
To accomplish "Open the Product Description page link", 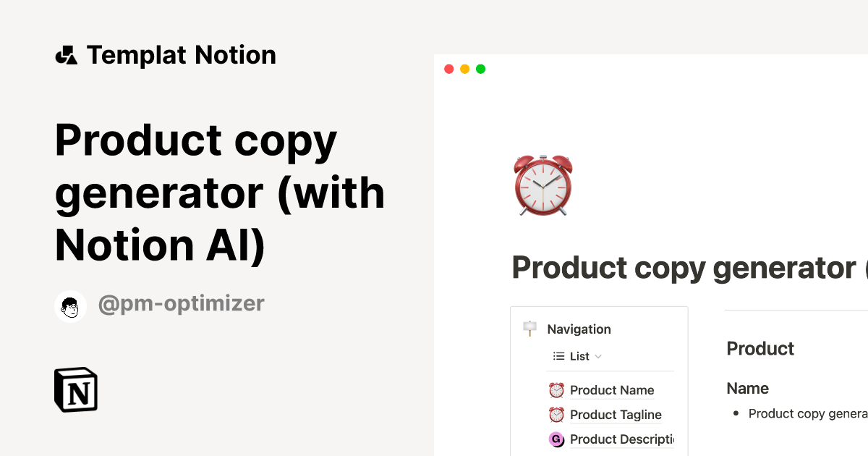I will point(623,439).
